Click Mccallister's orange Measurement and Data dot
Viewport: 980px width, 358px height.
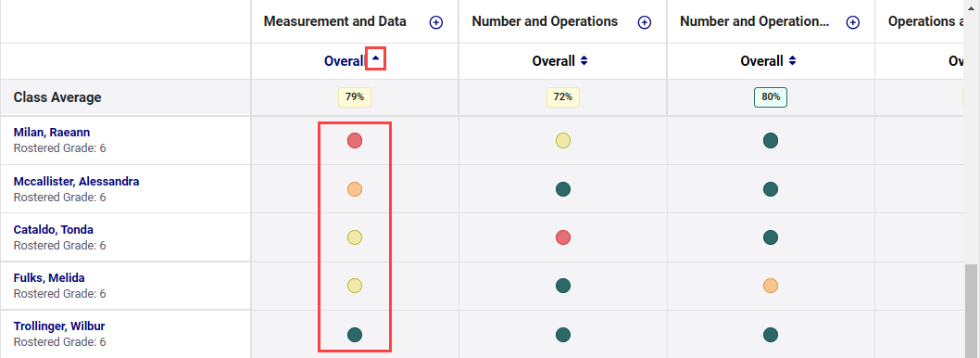coord(355,189)
